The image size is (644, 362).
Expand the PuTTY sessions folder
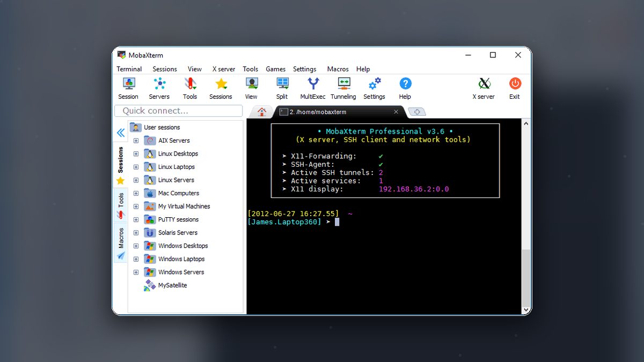coord(136,219)
